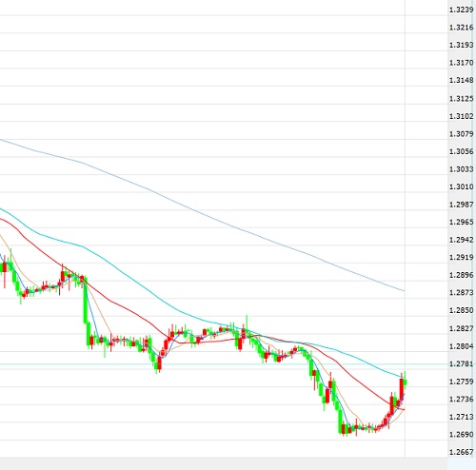This screenshot has height=470, width=476.
Task: Click the 1.2690 price axis label
Action: [x=461, y=434]
